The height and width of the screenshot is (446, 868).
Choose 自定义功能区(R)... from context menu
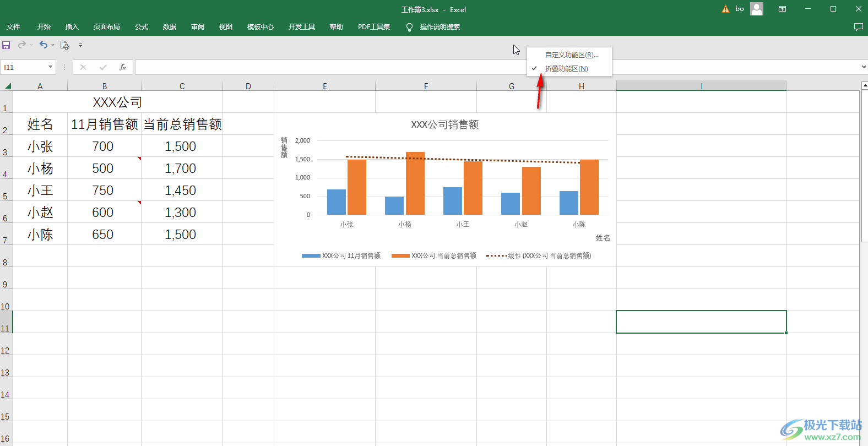coord(569,55)
